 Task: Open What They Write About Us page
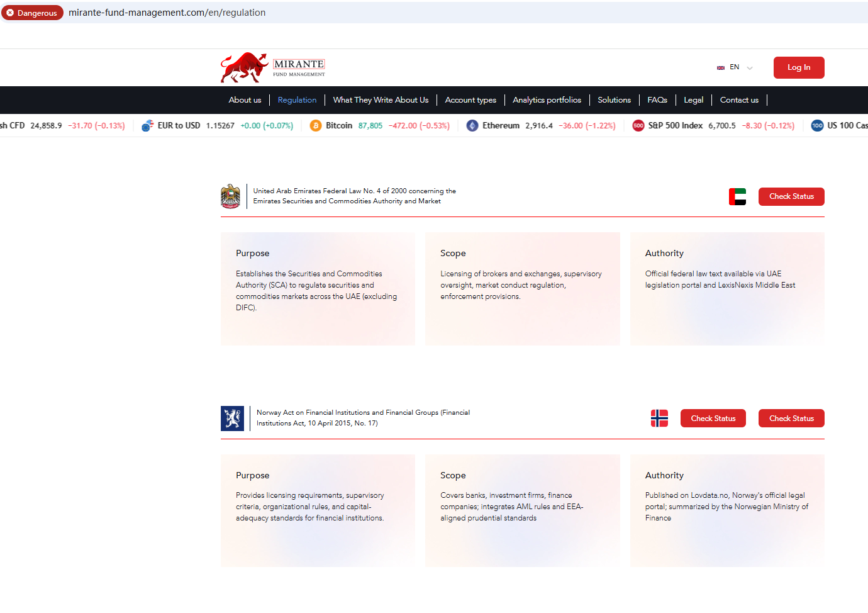pyautogui.click(x=381, y=100)
